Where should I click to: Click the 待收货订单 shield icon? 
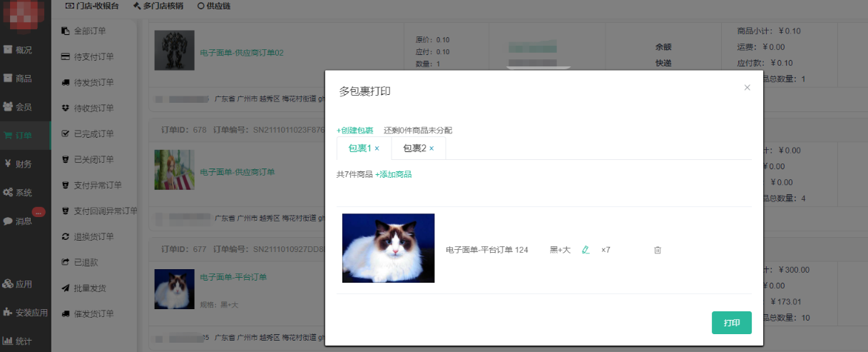[66, 108]
